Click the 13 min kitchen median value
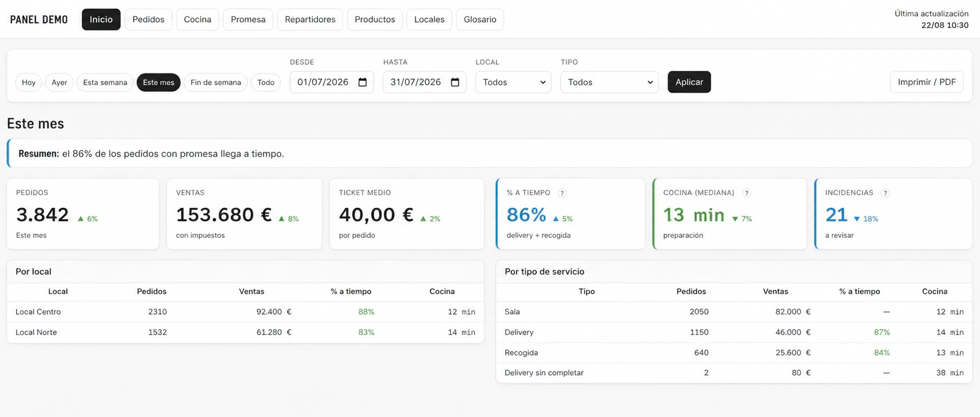This screenshot has width=980, height=417. pyautogui.click(x=694, y=215)
